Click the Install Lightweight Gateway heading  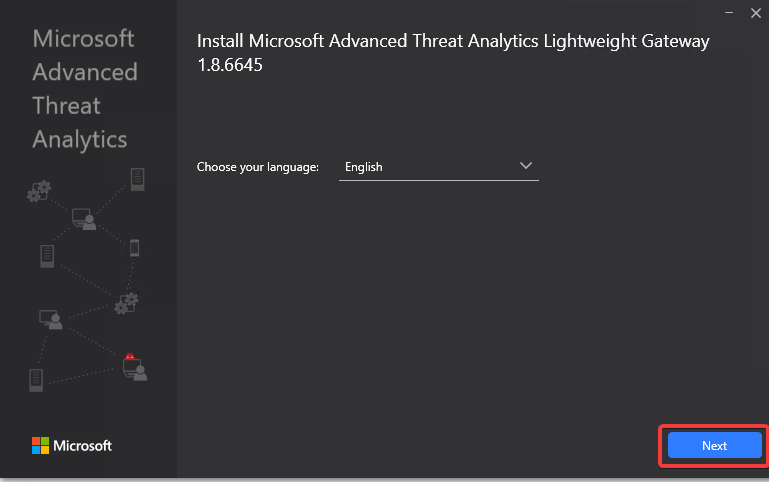(x=452, y=41)
